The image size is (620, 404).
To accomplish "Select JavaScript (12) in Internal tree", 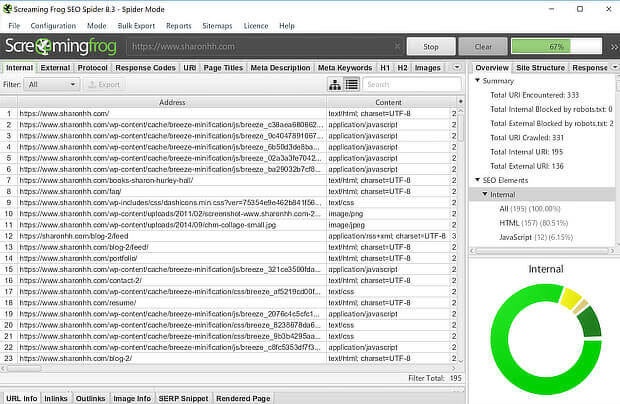I will tap(536, 237).
